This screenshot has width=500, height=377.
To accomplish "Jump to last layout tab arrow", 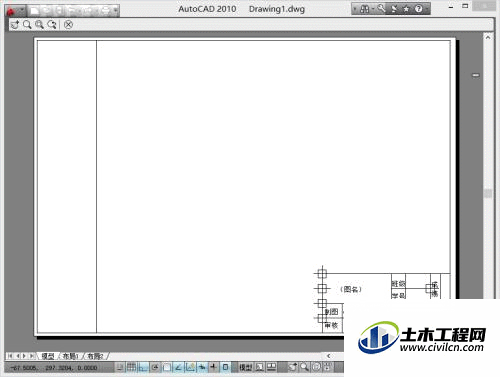I will tap(32, 356).
